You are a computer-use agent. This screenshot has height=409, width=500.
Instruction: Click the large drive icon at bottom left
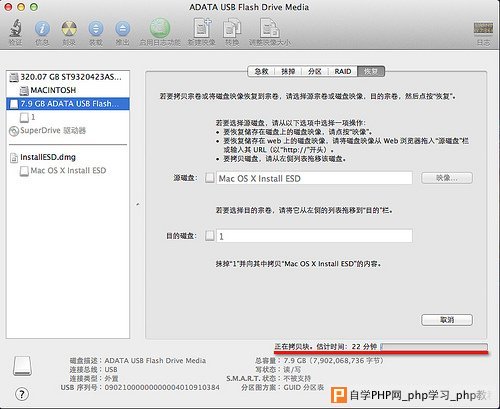pos(22,366)
